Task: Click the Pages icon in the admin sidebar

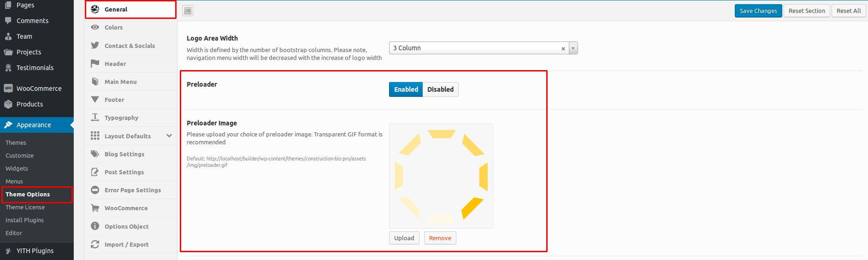Action: point(8,5)
